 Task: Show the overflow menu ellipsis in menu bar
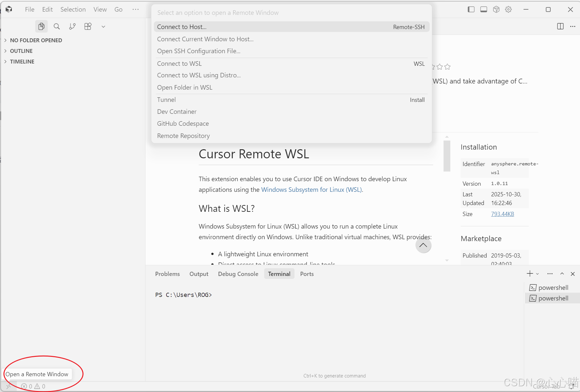click(135, 9)
